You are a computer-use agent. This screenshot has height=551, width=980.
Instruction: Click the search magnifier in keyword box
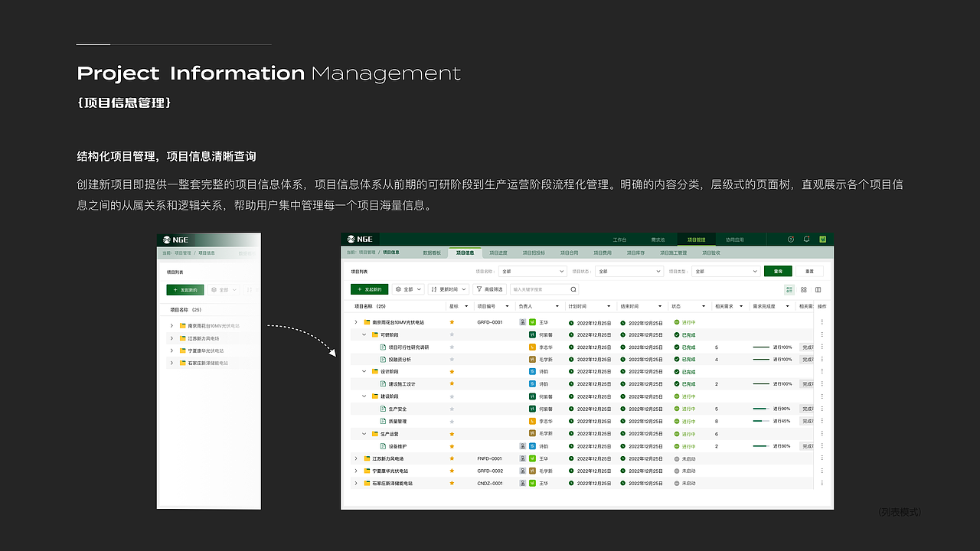(x=573, y=289)
